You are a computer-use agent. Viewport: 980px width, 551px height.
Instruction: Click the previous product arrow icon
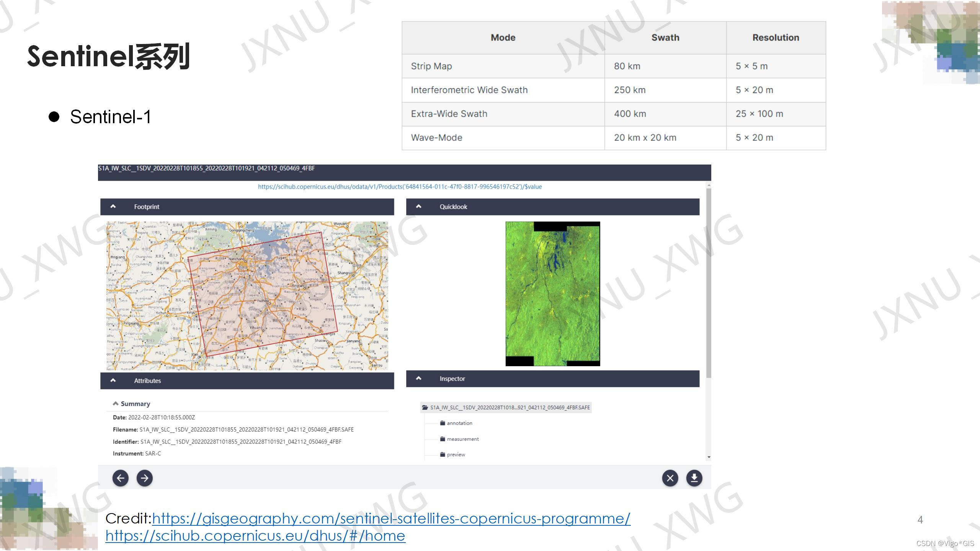point(120,478)
